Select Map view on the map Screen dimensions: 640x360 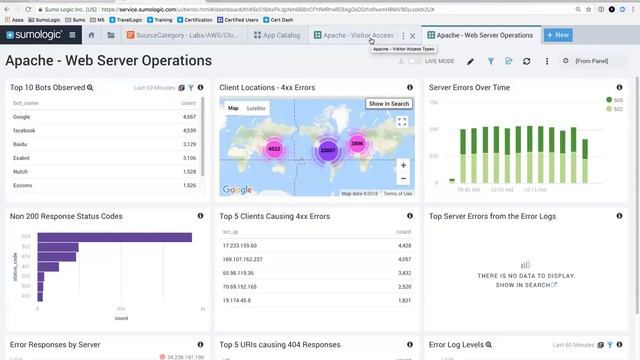tap(233, 108)
